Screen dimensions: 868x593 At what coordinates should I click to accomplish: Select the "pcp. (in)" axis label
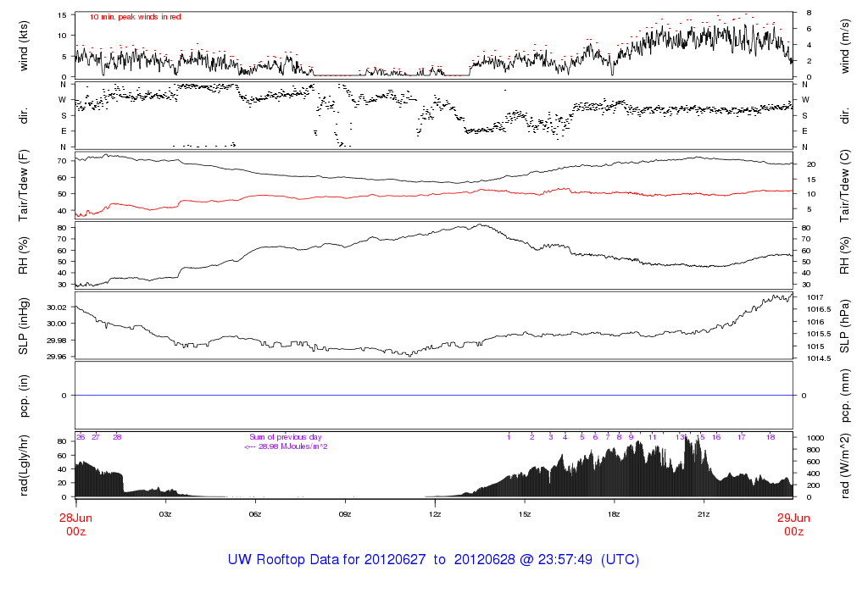pos(25,396)
